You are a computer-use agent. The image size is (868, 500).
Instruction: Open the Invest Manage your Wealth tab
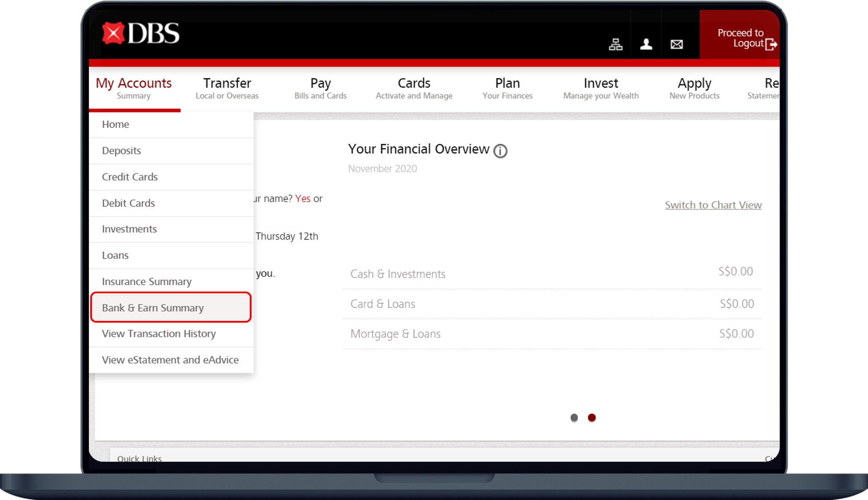[600, 88]
